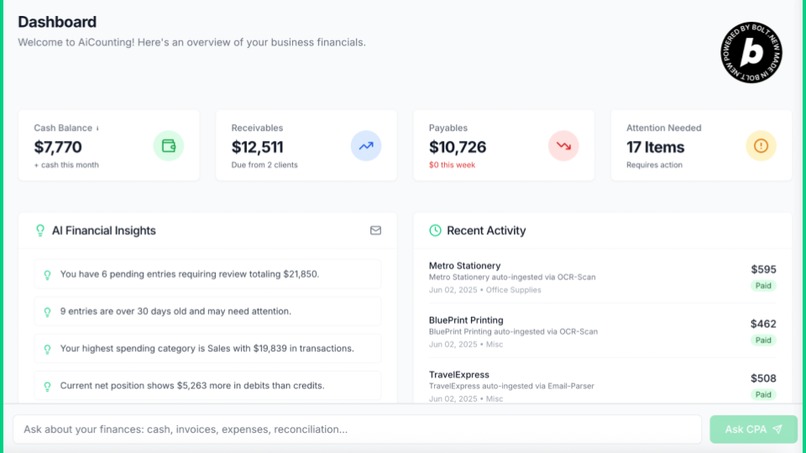Click the 'Due from 2 clients' text
806x453 pixels.
point(264,165)
